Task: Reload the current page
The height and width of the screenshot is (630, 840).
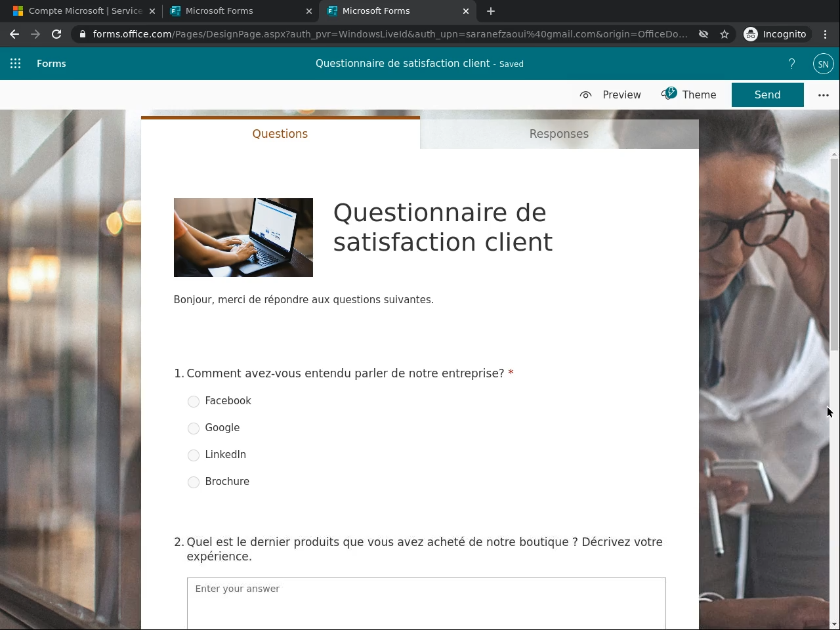Action: 56,34
